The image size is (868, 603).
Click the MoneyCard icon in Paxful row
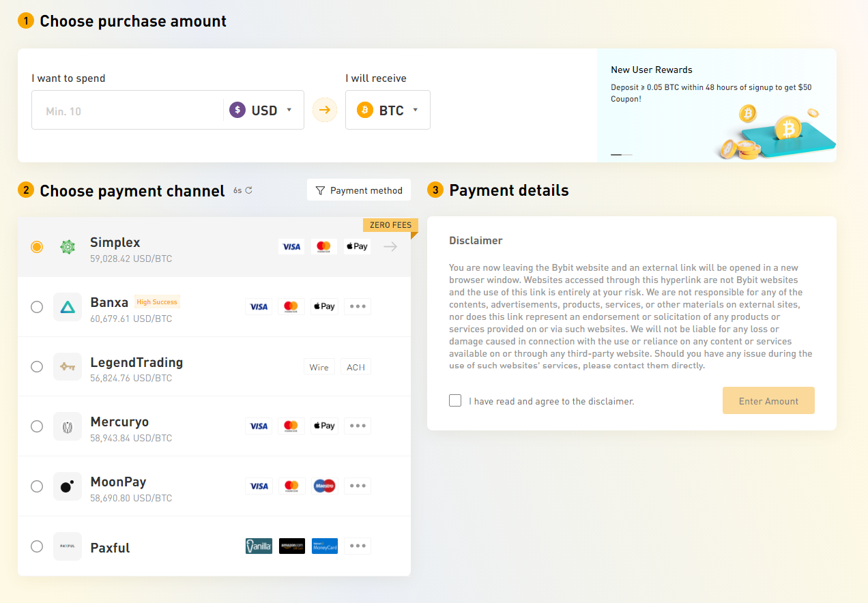click(324, 546)
